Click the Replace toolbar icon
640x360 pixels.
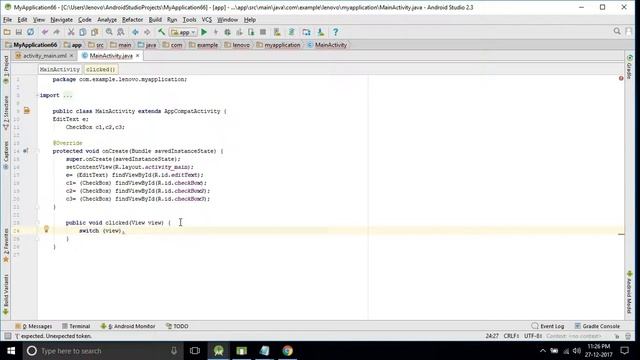[121, 32]
